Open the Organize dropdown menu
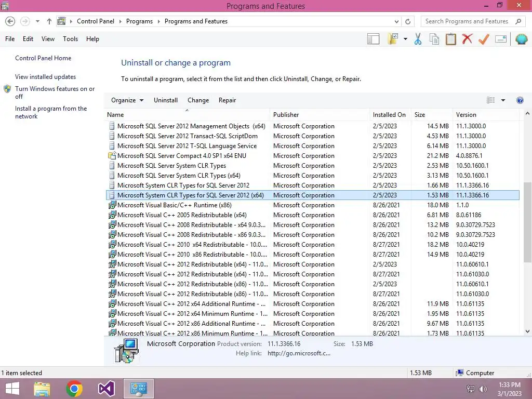 pyautogui.click(x=127, y=100)
